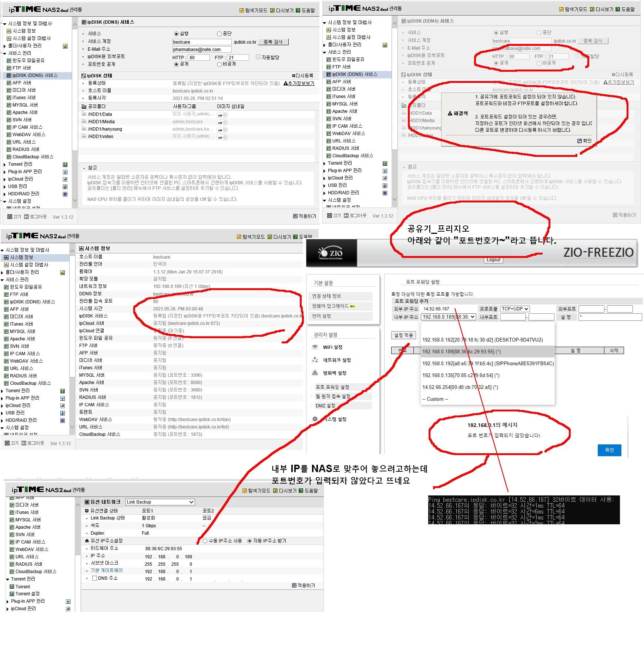Click Torrent 관리 icon in top-left window sidebar
The width and height of the screenshot is (644, 666).
pyautogui.click(x=65, y=165)
